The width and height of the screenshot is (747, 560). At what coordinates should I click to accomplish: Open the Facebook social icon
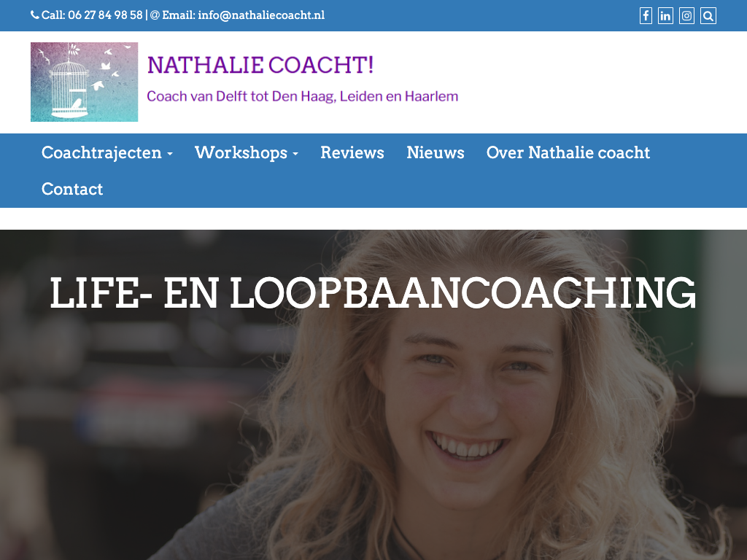coord(646,16)
